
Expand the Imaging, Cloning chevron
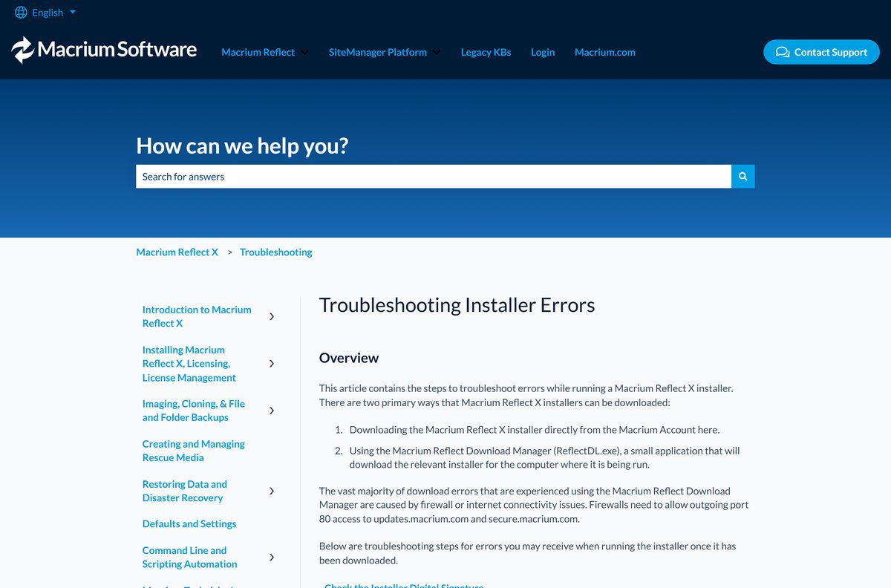pos(272,411)
